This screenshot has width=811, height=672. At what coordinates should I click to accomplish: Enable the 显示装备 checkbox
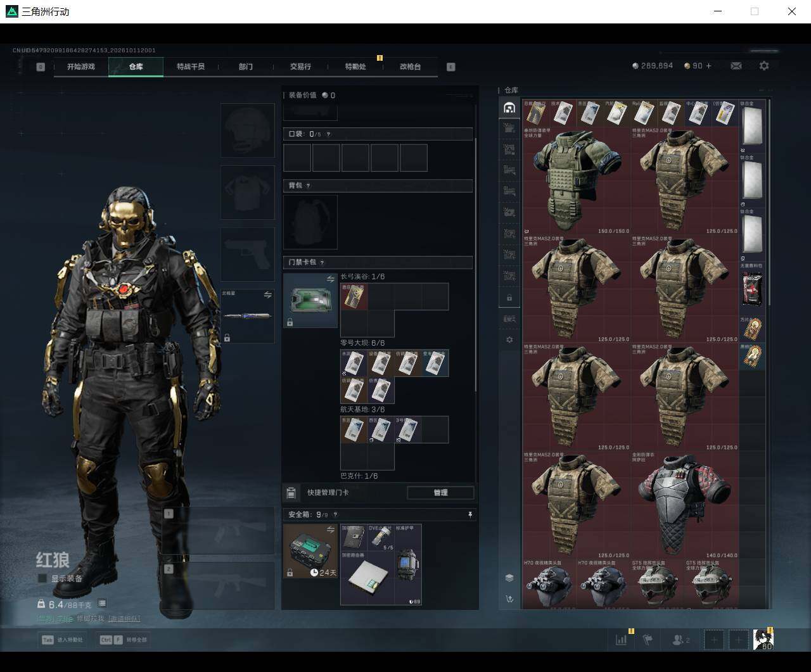coord(42,578)
